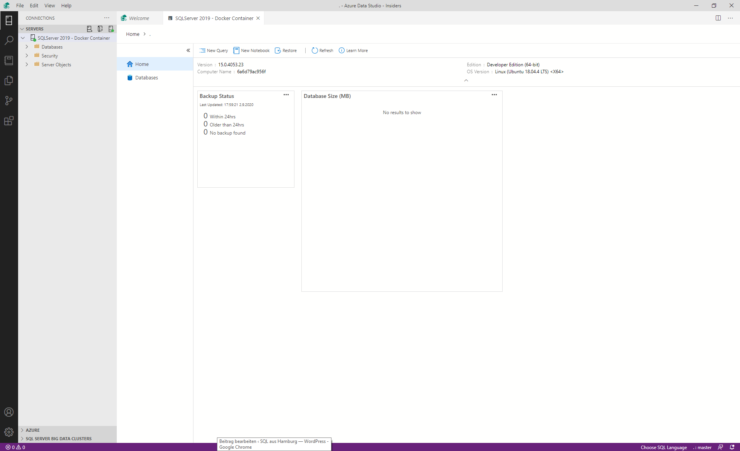Open the Search view in activity bar
Image resolution: width=740 pixels, height=451 pixels.
pyautogui.click(x=8, y=40)
